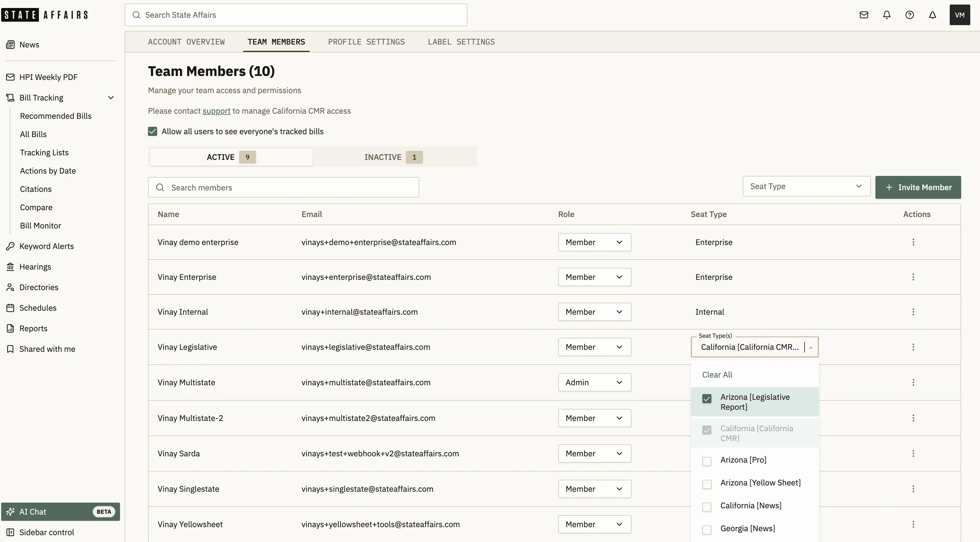Click the alert bell icon beside the VM avatar

(x=932, y=15)
